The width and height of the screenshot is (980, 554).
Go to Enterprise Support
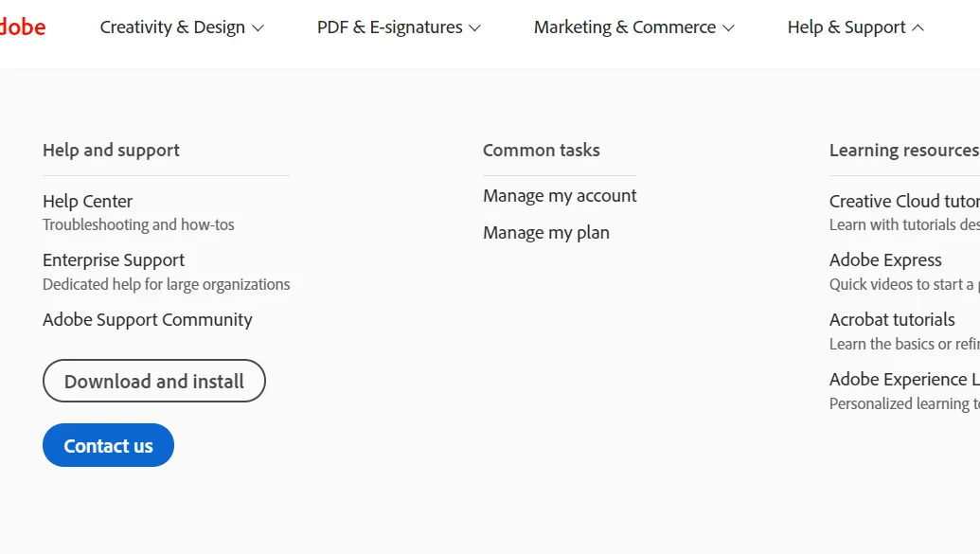point(114,259)
